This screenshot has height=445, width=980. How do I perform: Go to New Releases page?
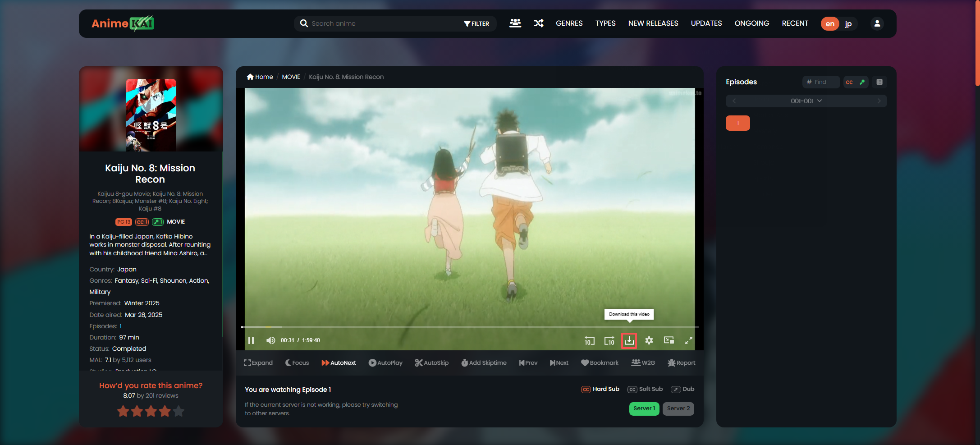point(653,23)
